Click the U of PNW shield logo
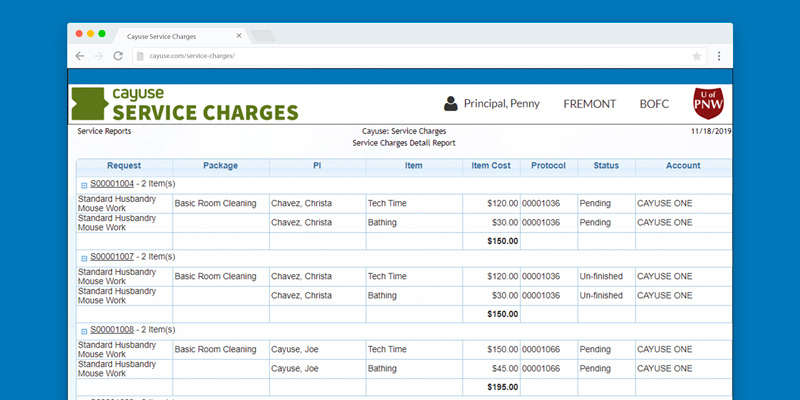This screenshot has height=400, width=800. point(708,104)
